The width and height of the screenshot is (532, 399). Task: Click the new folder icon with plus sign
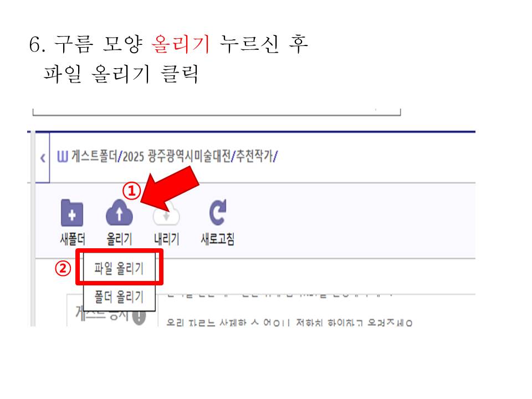pyautogui.click(x=72, y=213)
